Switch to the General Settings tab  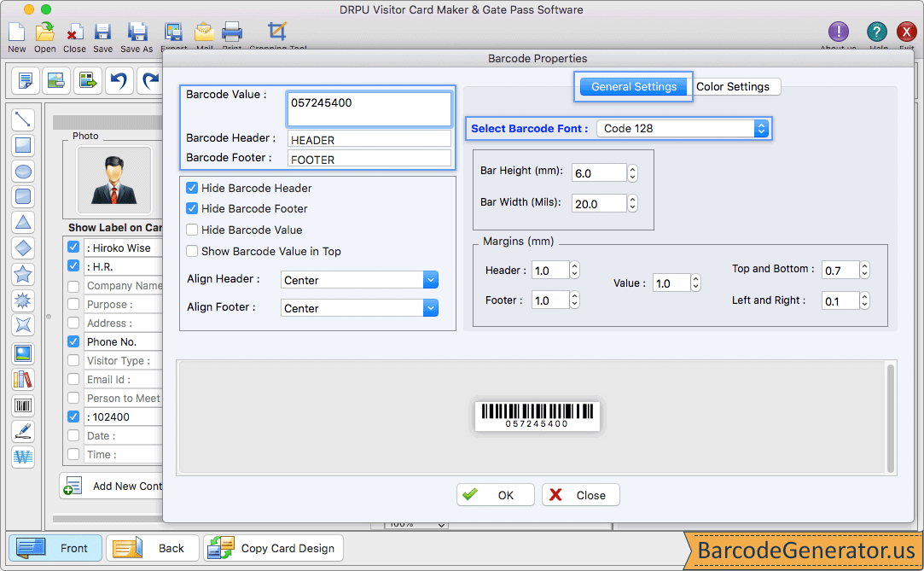tap(633, 86)
